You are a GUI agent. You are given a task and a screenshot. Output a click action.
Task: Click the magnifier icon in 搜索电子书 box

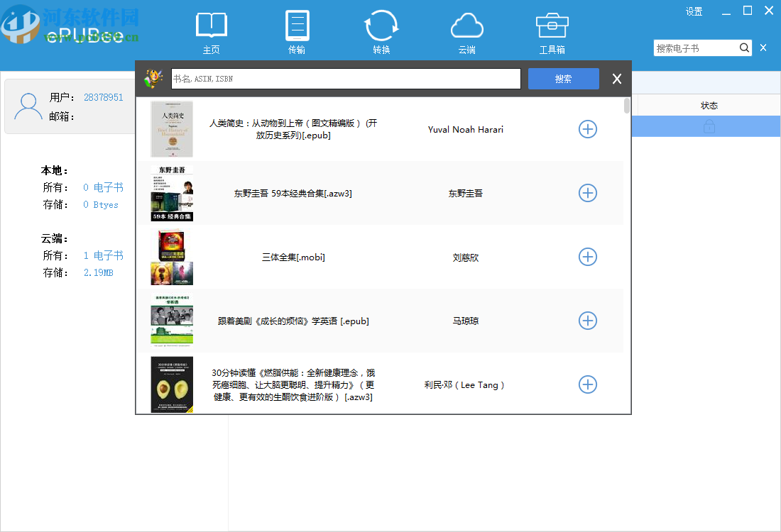[744, 48]
